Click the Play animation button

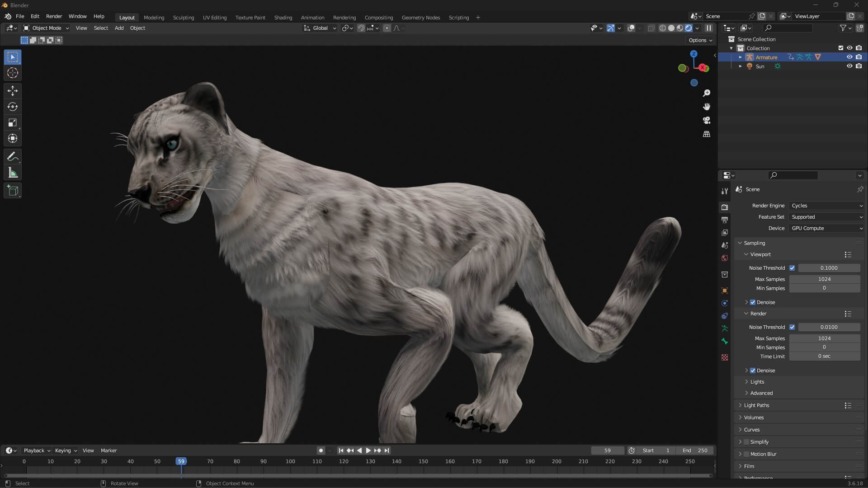tap(368, 450)
